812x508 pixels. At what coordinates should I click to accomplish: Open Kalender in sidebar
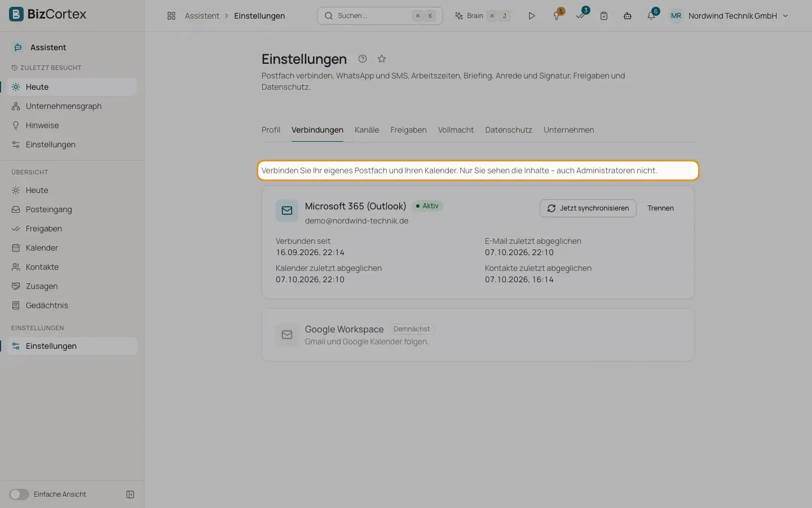pyautogui.click(x=72, y=248)
